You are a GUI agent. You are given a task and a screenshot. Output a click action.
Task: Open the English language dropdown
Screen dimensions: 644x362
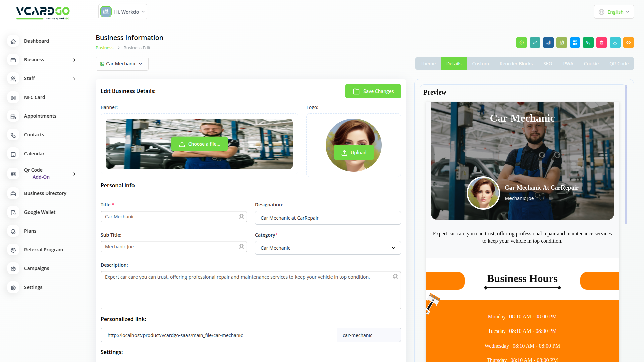pyautogui.click(x=614, y=12)
